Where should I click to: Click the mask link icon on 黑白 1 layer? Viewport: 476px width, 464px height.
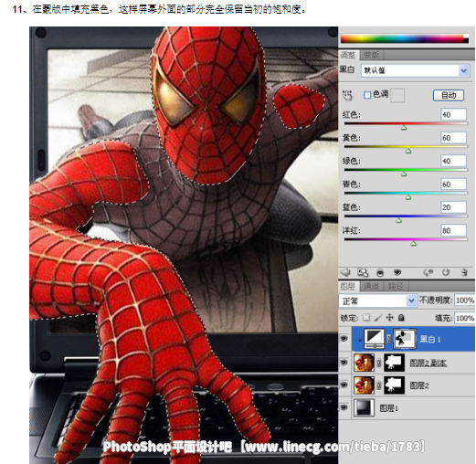click(388, 338)
